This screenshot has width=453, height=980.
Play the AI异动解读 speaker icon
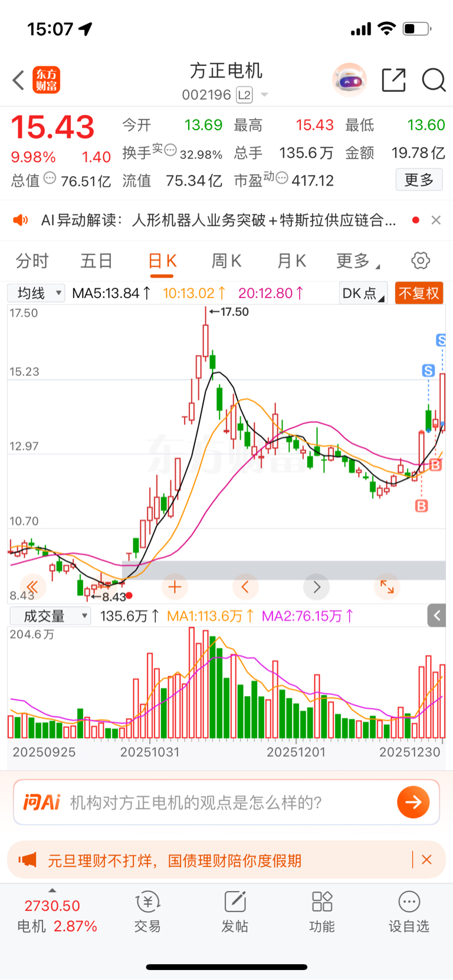[21, 220]
